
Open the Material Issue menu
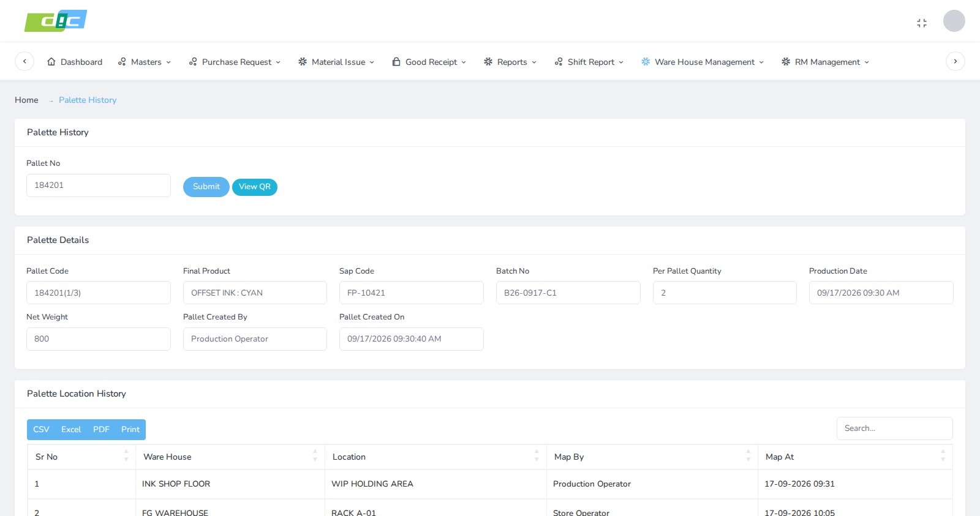coord(336,62)
